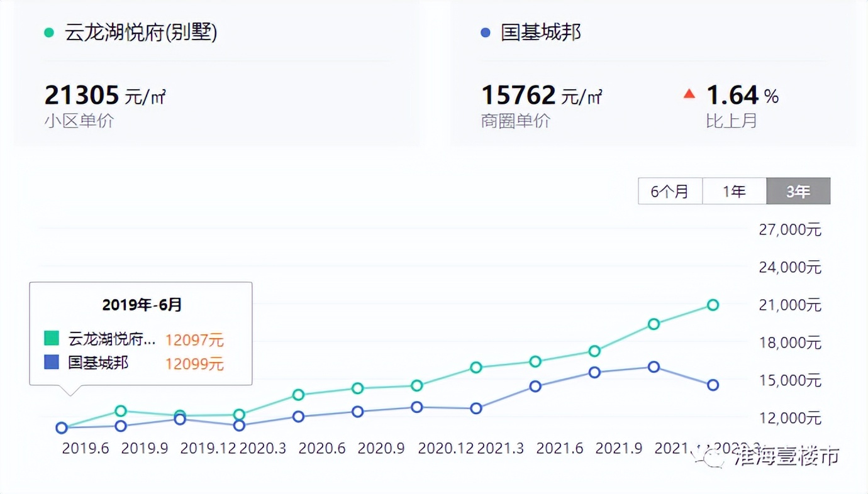Image resolution: width=868 pixels, height=494 pixels.
Task: Click the 比上月 label
Action: (x=732, y=121)
